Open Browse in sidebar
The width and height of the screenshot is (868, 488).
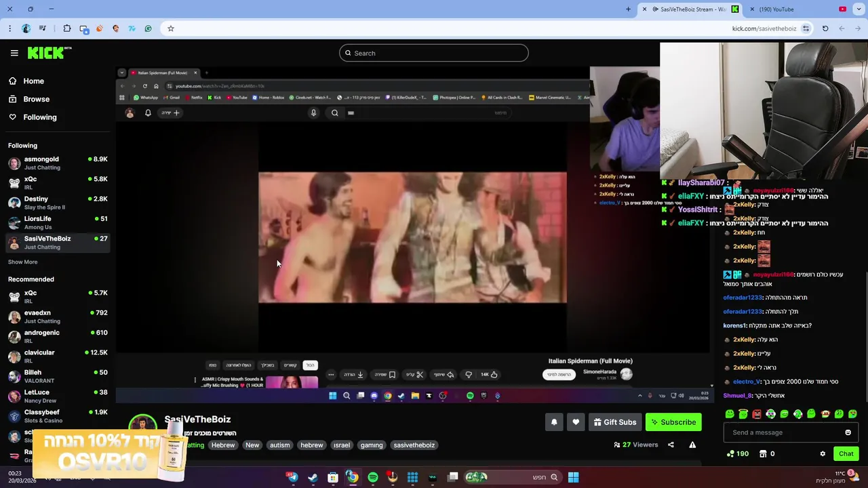pyautogui.click(x=29, y=99)
